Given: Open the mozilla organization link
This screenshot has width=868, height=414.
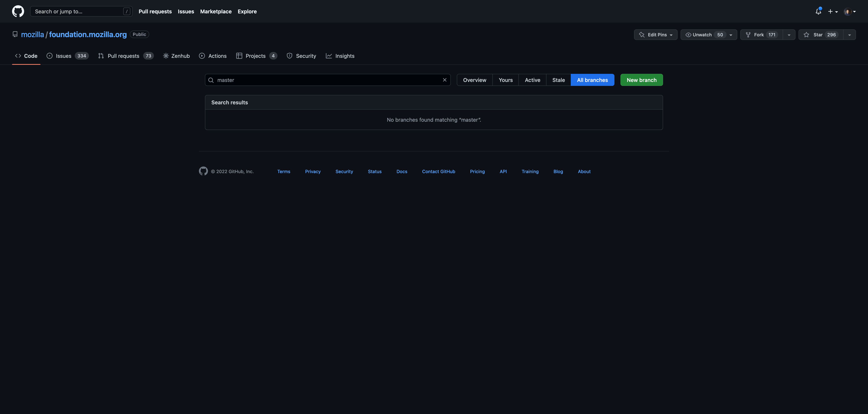Looking at the screenshot, I should [32, 34].
